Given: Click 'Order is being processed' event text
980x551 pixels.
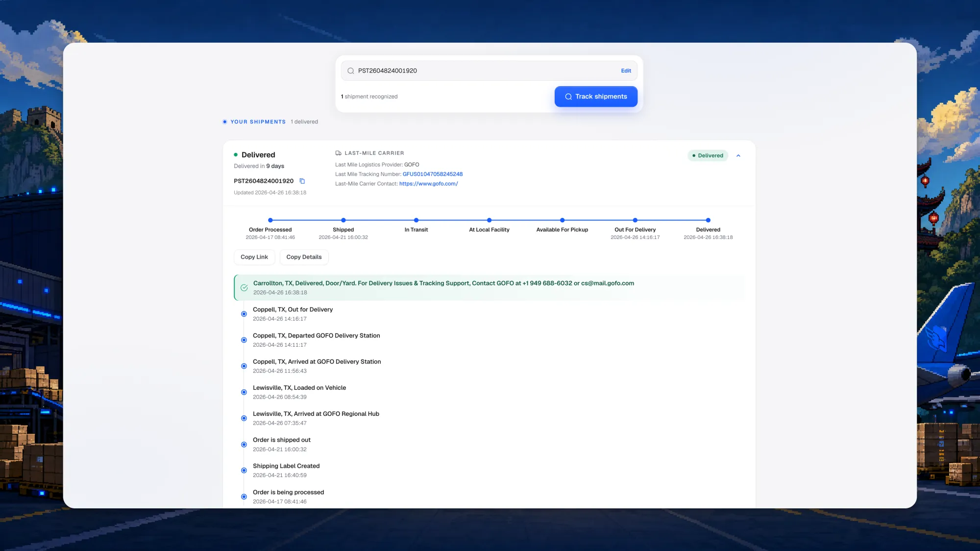Looking at the screenshot, I should [x=288, y=493].
